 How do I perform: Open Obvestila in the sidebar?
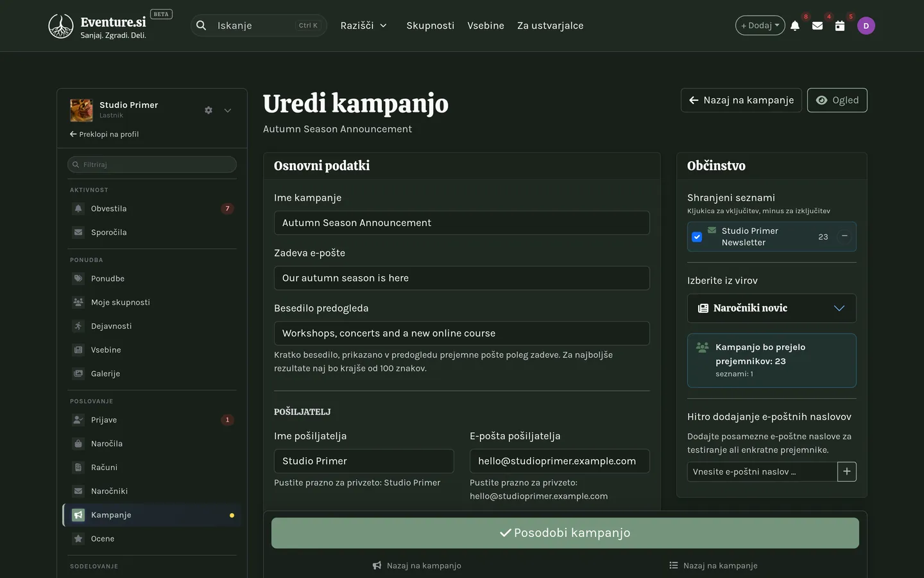[152, 209]
